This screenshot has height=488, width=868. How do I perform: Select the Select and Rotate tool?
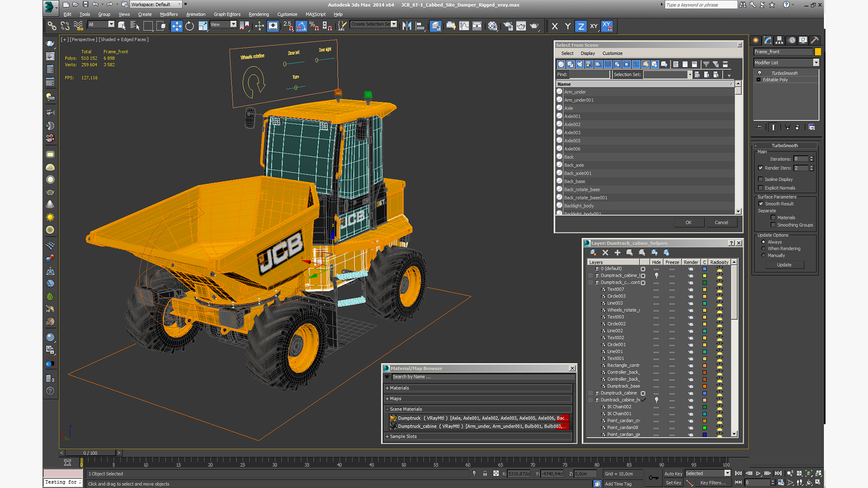coord(189,26)
